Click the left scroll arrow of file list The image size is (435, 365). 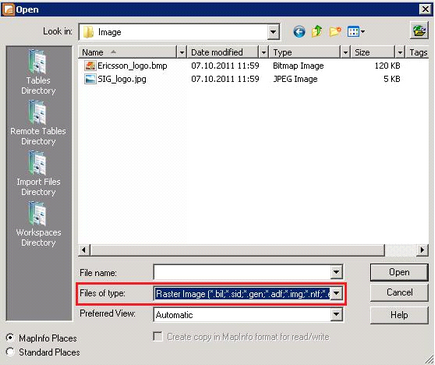pos(84,250)
